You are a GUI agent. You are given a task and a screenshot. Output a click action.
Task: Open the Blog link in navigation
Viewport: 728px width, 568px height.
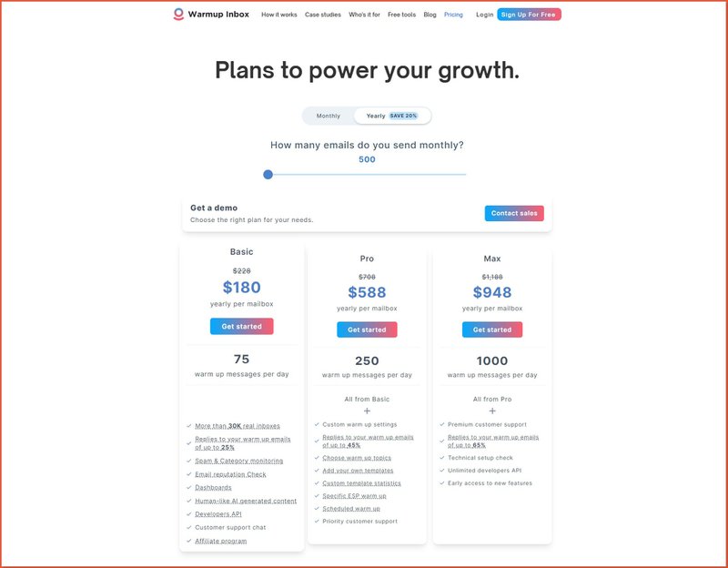[x=430, y=15]
